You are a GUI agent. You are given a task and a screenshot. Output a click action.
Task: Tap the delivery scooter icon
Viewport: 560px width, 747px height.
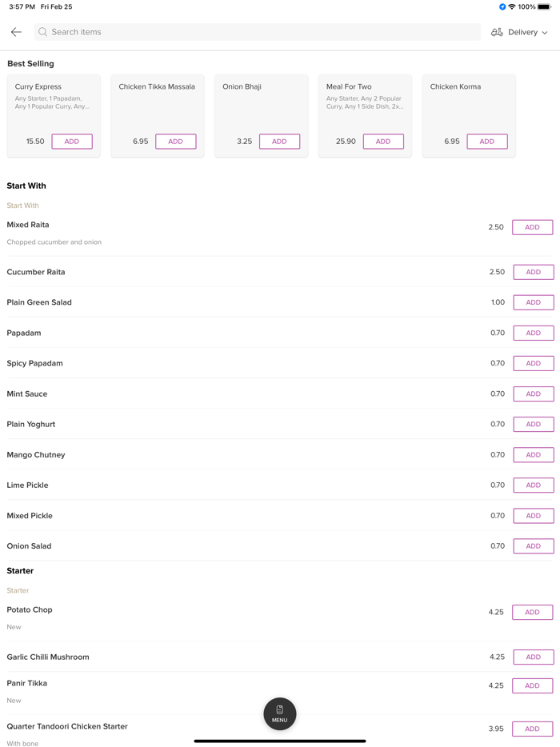point(497,32)
